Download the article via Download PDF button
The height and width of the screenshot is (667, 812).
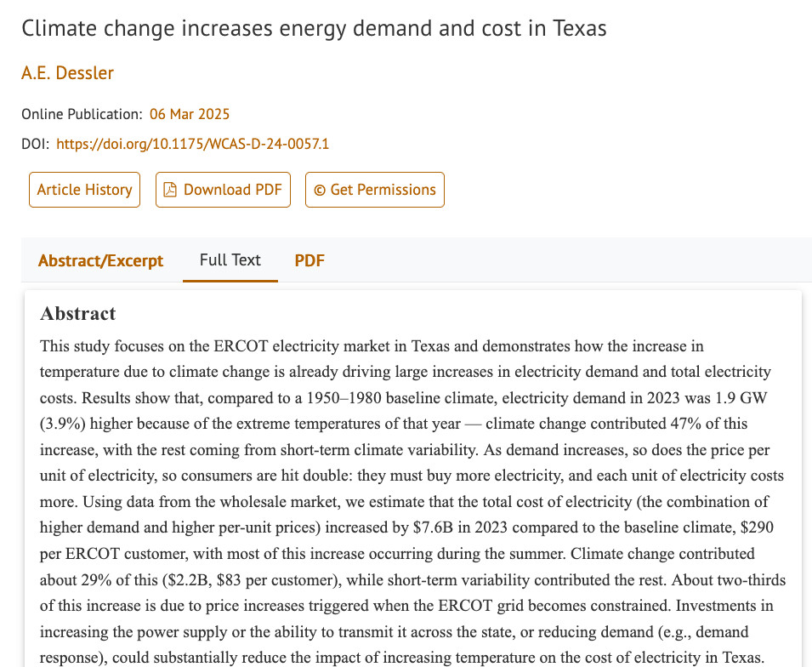click(x=224, y=190)
